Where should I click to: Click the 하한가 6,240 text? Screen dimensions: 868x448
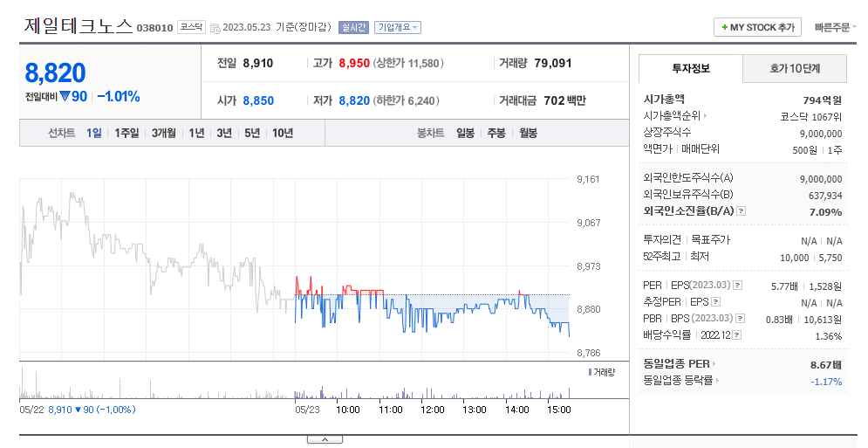coord(407,101)
